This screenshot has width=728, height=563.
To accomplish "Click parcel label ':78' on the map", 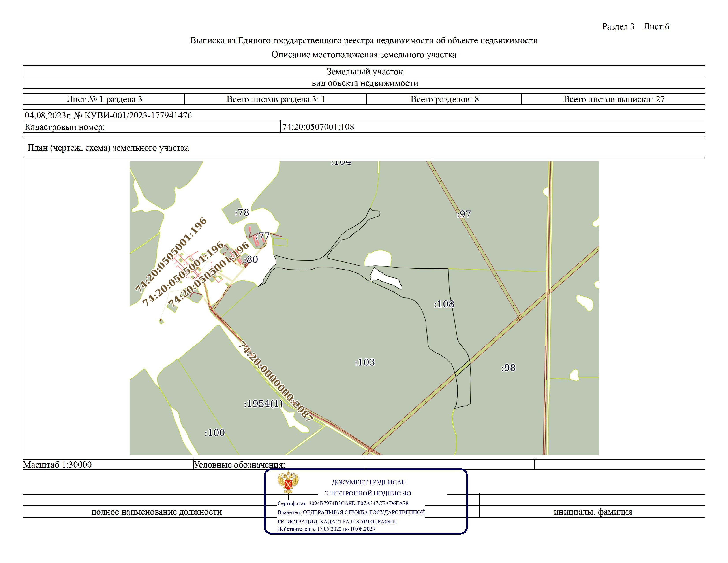I will pos(242,212).
